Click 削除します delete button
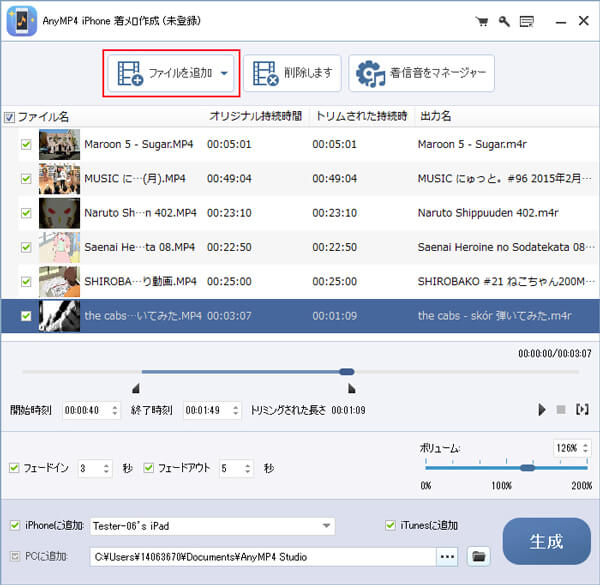600x585 pixels. tap(292, 73)
